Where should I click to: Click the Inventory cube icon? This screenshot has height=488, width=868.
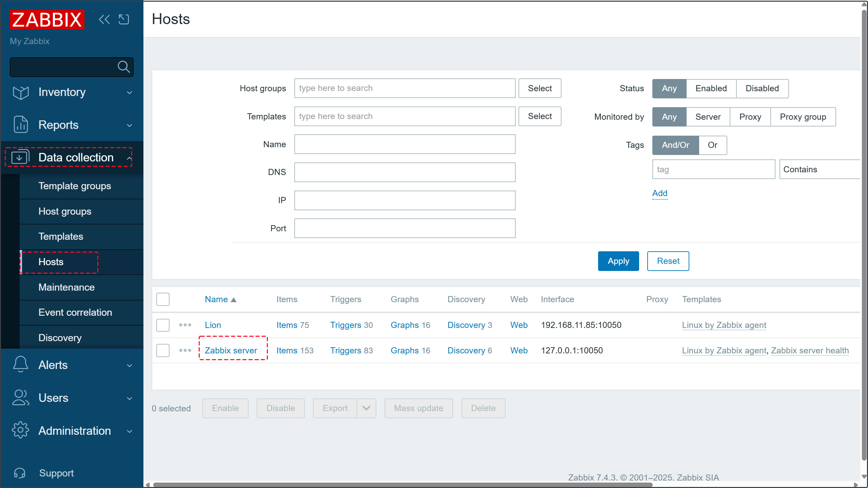click(x=21, y=92)
